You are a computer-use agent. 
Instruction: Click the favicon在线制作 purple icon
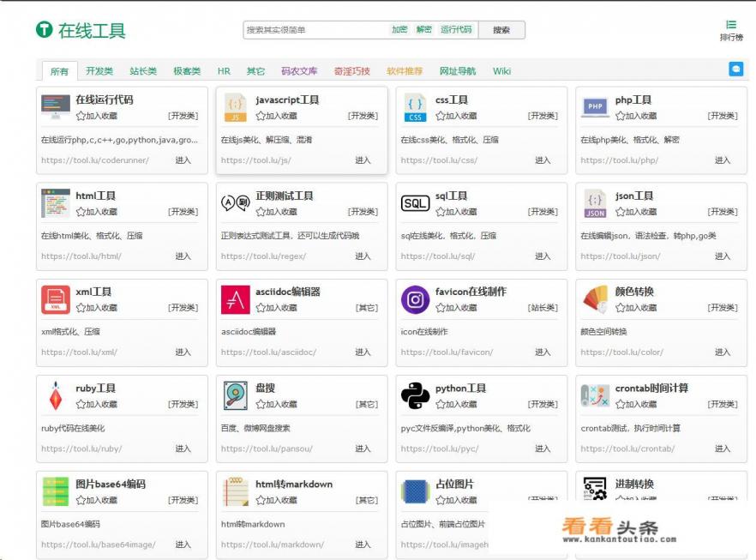(x=415, y=299)
